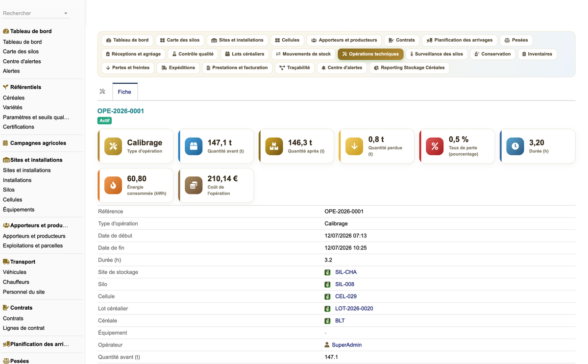
Task: Select Opérations techniques navigation item
Action: coord(370,54)
